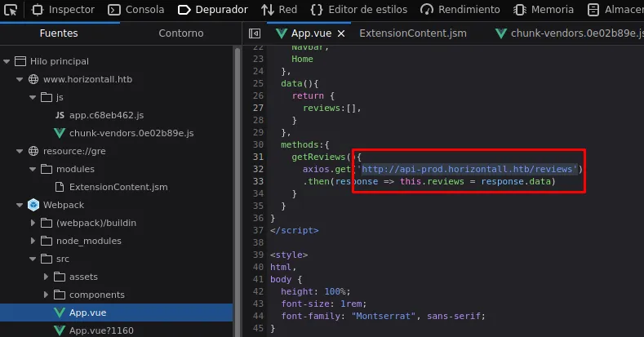The image size is (644, 337).
Task: Click the modules folder icon
Action: coord(47,169)
